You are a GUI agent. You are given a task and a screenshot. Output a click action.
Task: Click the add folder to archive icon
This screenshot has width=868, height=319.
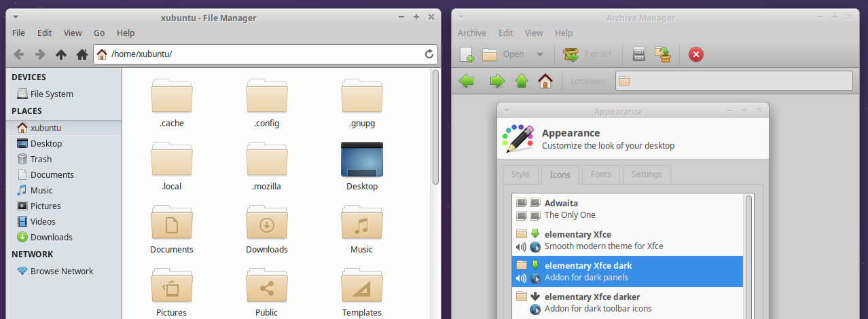pyautogui.click(x=662, y=54)
